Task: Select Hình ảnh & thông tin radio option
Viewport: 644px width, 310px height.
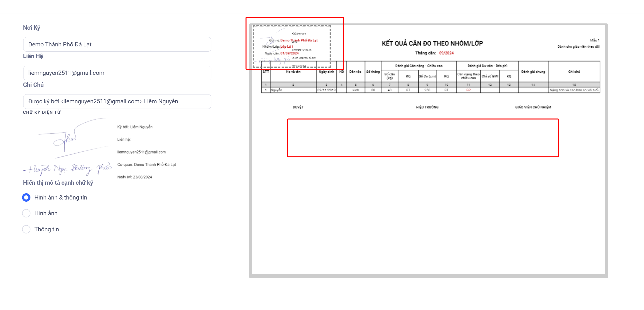Action: point(26,197)
